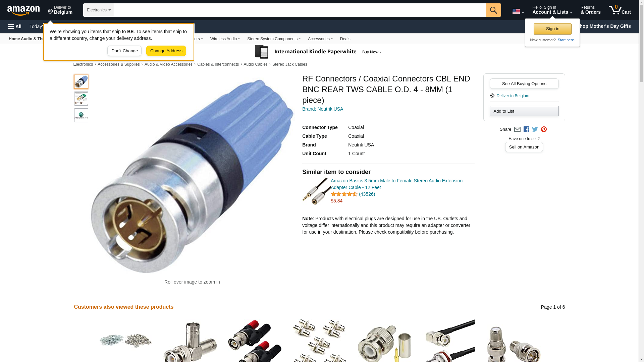Open the shopping cart icon
This screenshot has width=644, height=362.
620,10
